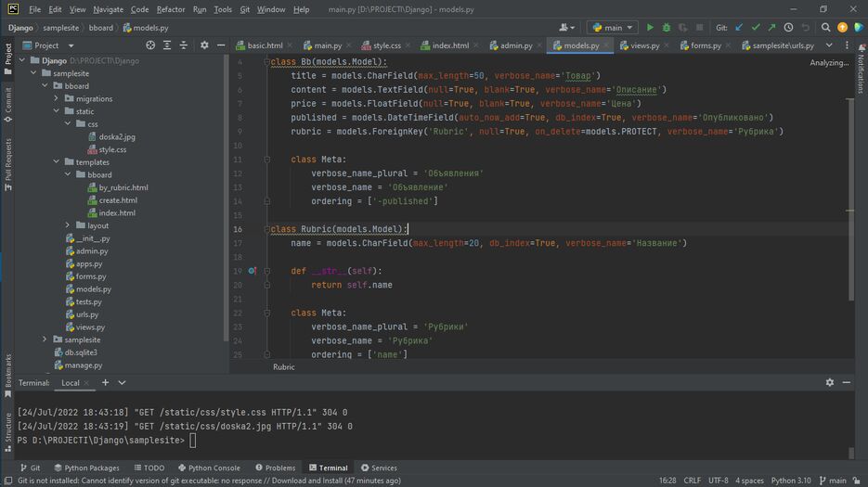Switch to views.py editor tab
Viewport: 868px width, 487px height.
click(x=644, y=45)
